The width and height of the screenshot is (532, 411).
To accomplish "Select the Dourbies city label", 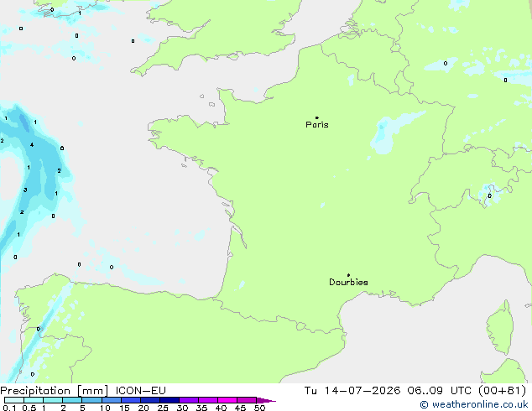I will pyautogui.click(x=348, y=282).
